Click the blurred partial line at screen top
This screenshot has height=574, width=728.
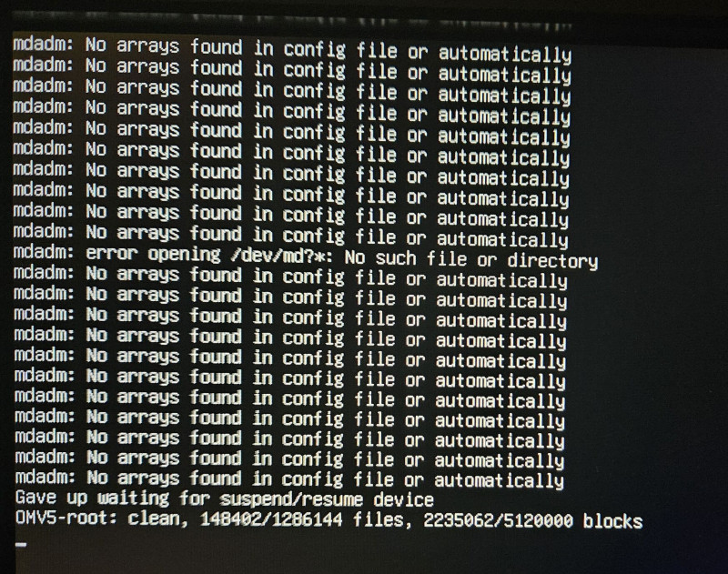(x=291, y=20)
